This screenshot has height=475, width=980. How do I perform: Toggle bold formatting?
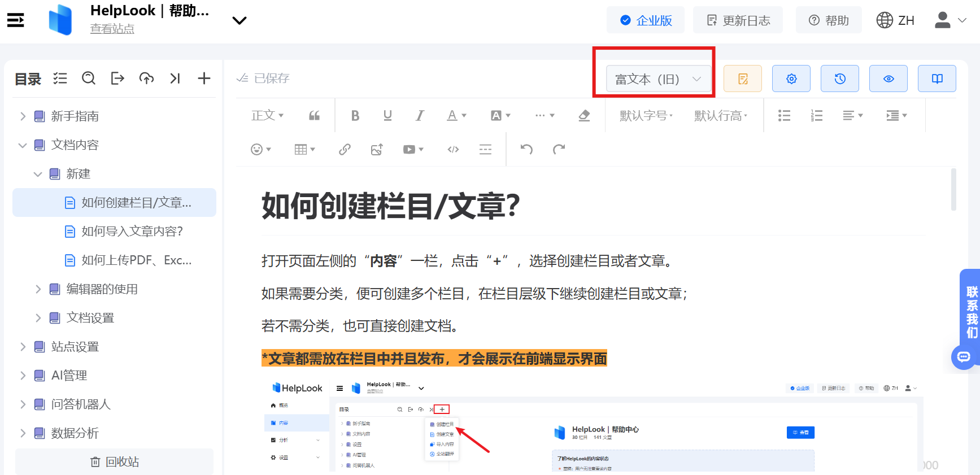coord(355,116)
